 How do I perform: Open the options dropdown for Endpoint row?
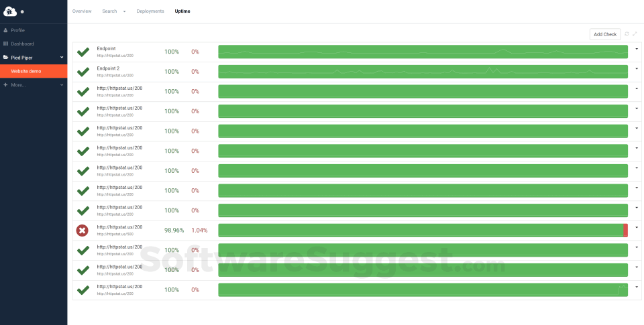[x=636, y=49]
